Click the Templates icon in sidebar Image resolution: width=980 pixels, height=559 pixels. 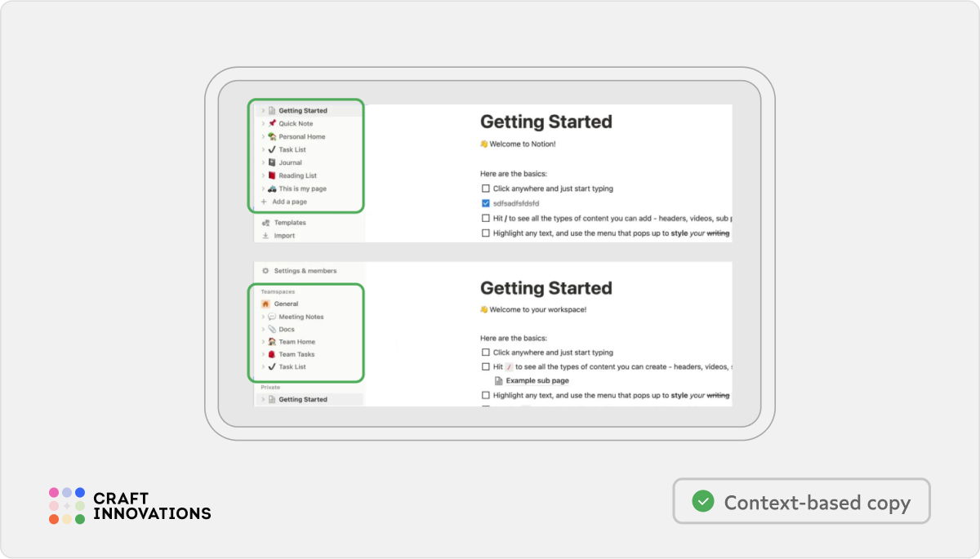tap(265, 223)
